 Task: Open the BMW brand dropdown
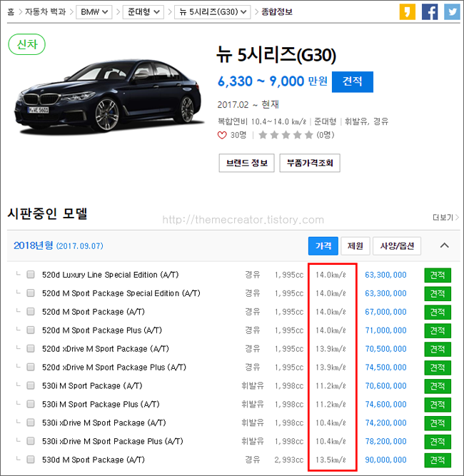click(x=94, y=12)
